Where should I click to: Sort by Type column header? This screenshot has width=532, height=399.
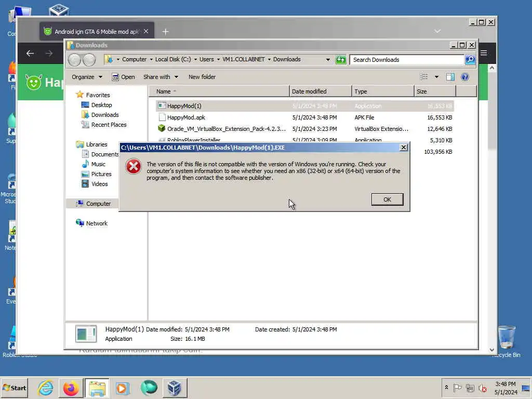pyautogui.click(x=383, y=91)
